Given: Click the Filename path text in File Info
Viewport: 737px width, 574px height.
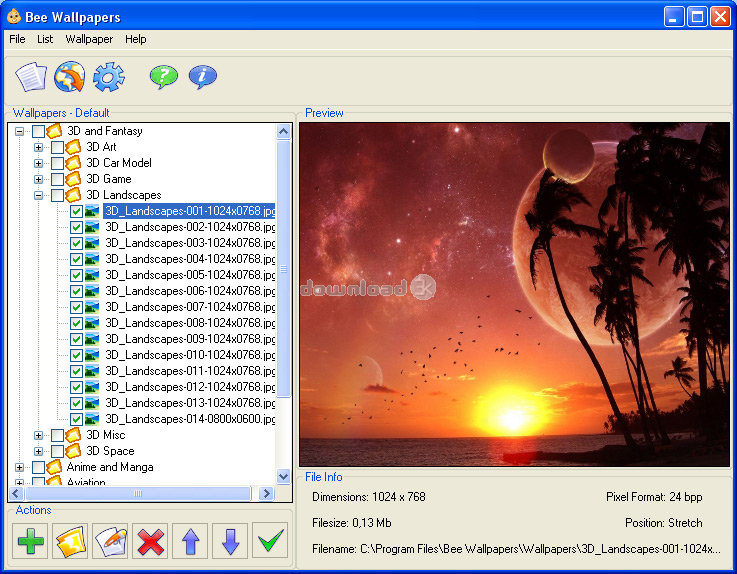Looking at the screenshot, I should (x=516, y=549).
